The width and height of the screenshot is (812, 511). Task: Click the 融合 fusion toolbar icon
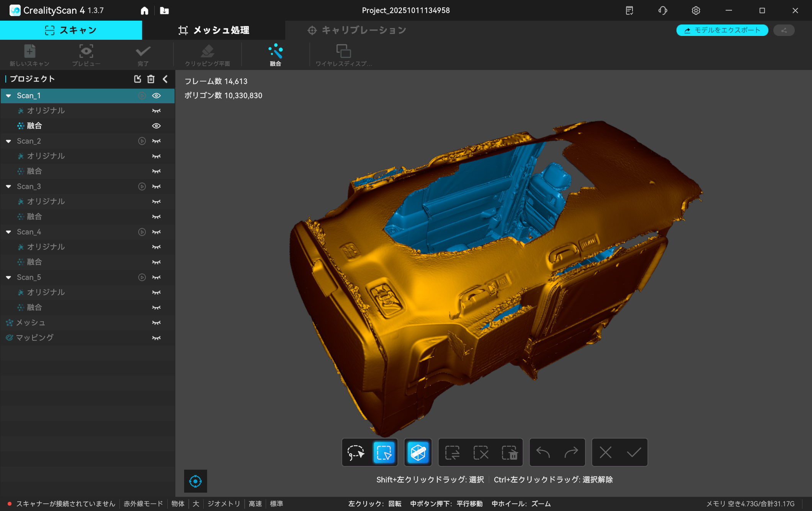pos(275,55)
